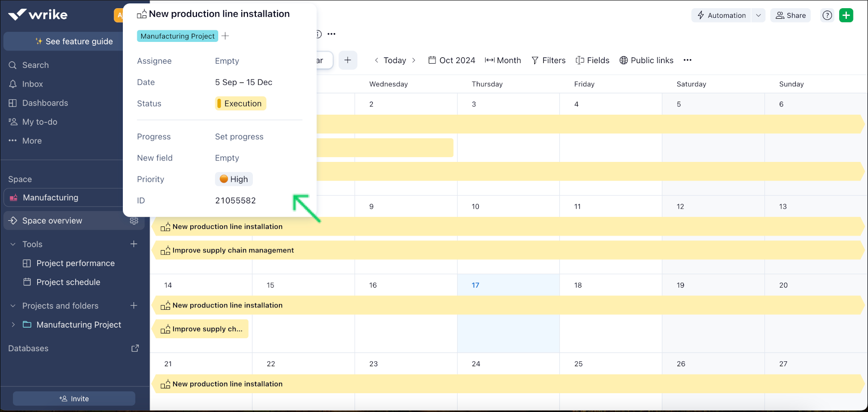Click the green plus create button
The width and height of the screenshot is (868, 412).
point(846,15)
